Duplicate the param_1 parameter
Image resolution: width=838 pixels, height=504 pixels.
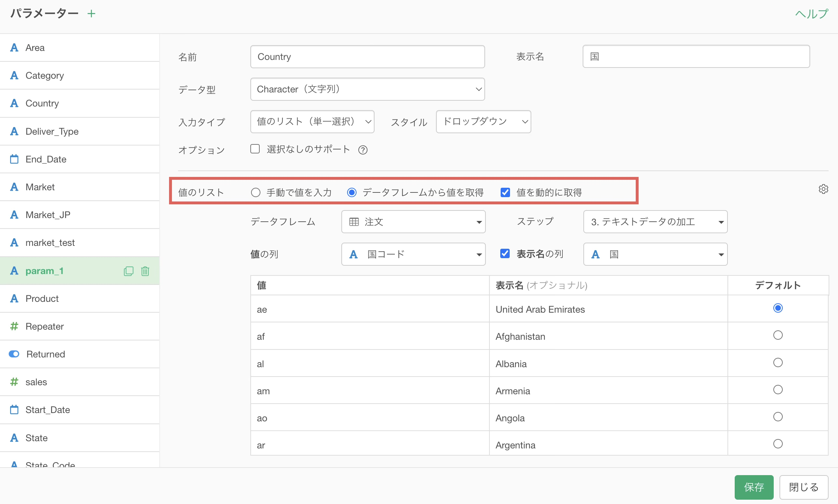coord(129,271)
